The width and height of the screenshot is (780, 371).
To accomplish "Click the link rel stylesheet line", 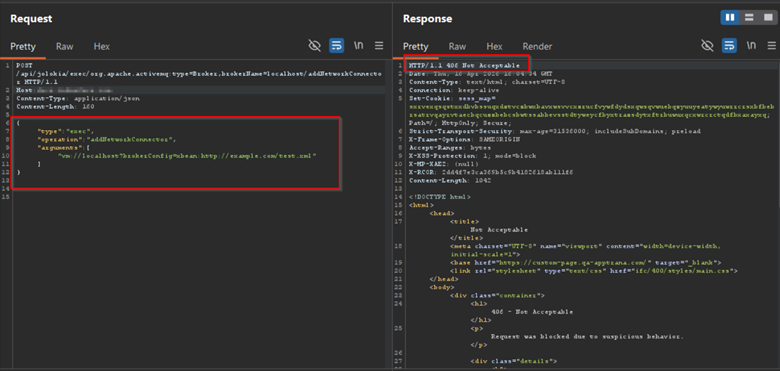I will [593, 271].
